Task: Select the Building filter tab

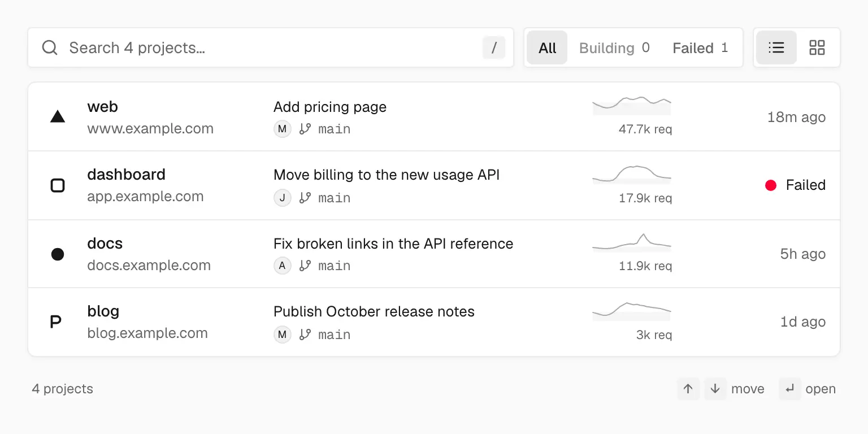Action: coord(614,47)
